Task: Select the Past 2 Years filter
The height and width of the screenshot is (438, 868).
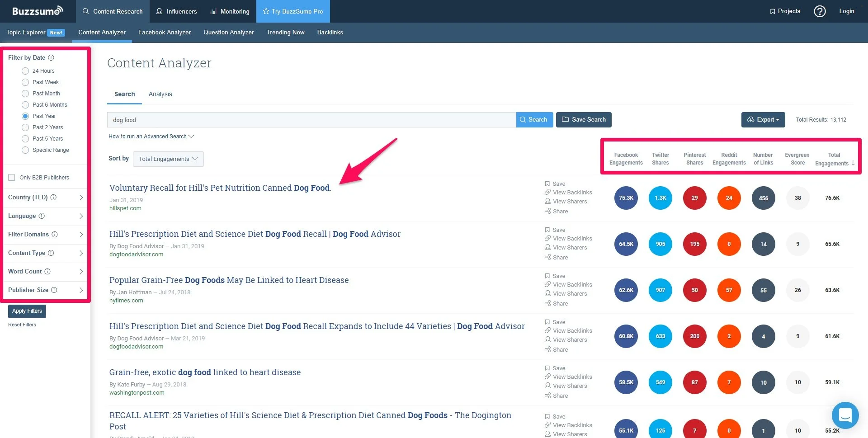Action: click(25, 127)
